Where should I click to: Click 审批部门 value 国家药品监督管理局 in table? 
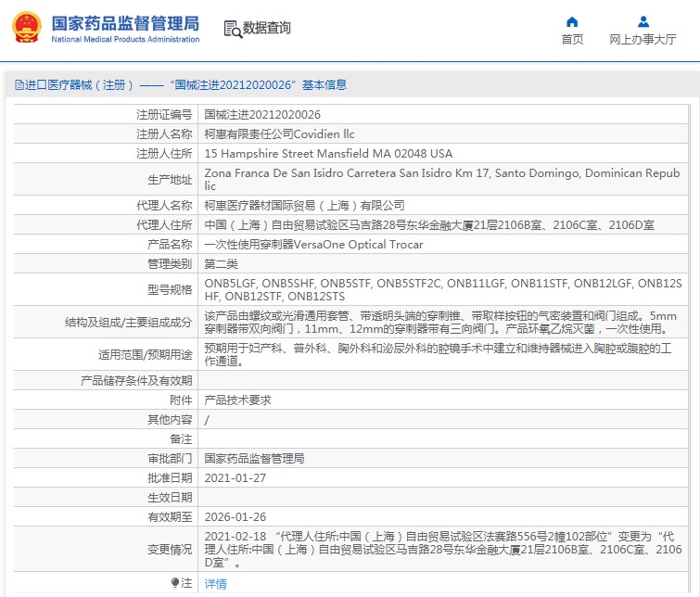(x=254, y=458)
